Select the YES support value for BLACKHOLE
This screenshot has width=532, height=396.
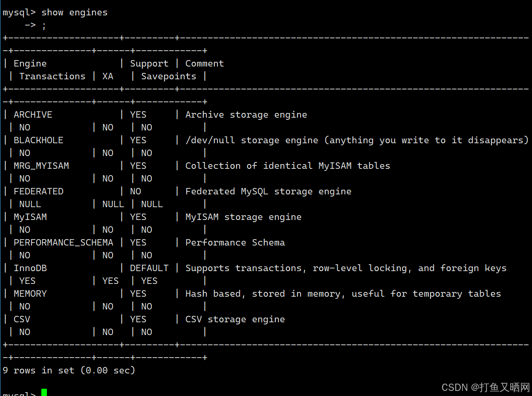[x=138, y=140]
